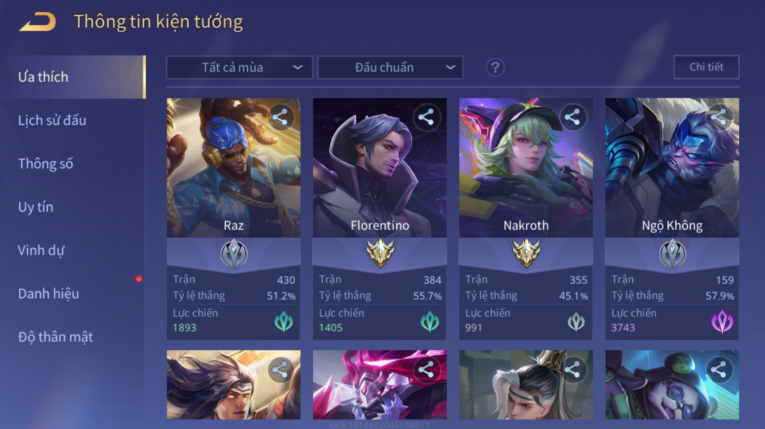765x429 pixels.
Task: Share the Nakroth hero card
Action: (572, 117)
